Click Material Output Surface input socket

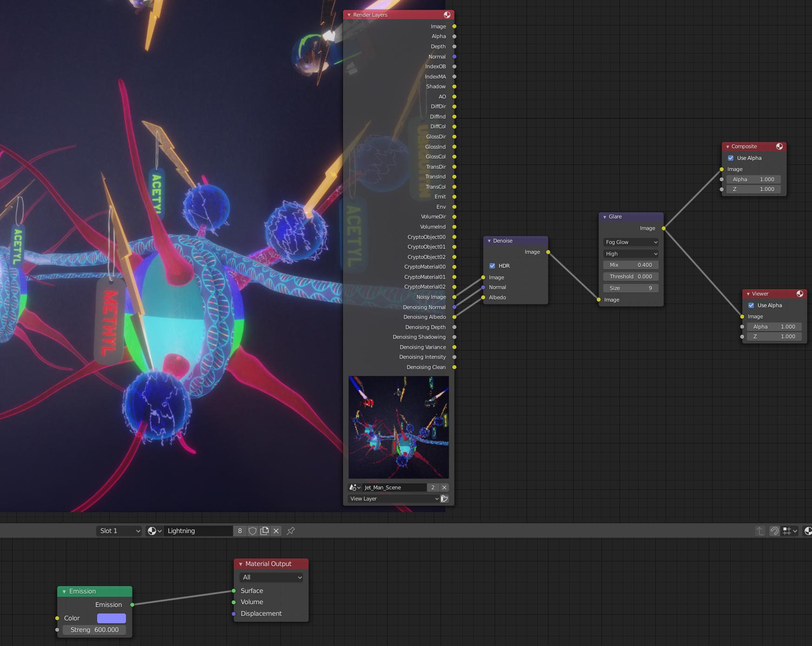(233, 591)
